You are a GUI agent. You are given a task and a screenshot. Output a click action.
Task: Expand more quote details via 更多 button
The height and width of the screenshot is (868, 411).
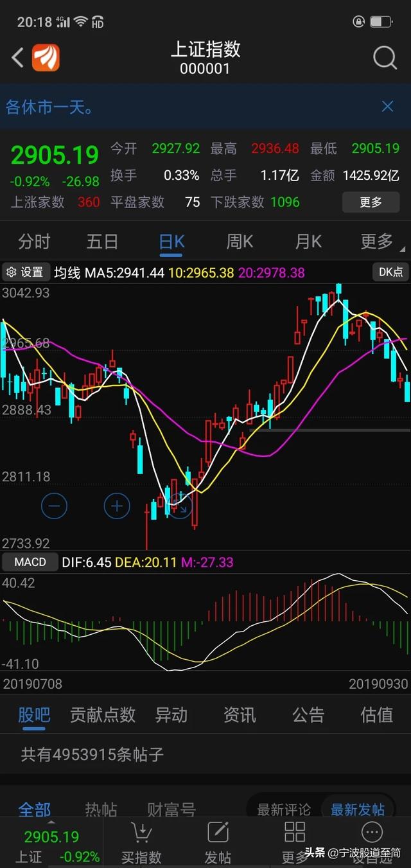click(x=371, y=202)
